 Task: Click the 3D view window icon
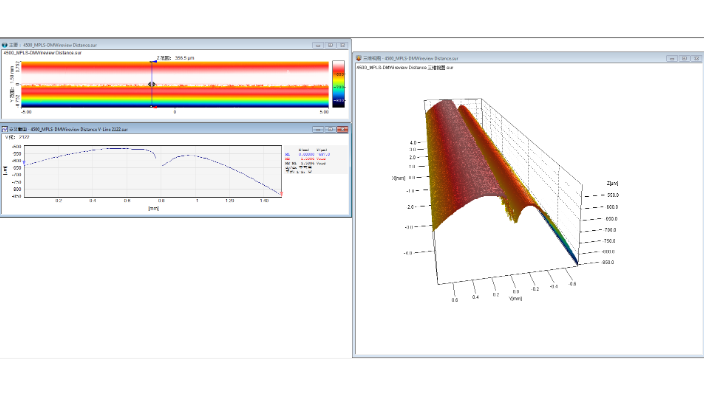[359, 58]
